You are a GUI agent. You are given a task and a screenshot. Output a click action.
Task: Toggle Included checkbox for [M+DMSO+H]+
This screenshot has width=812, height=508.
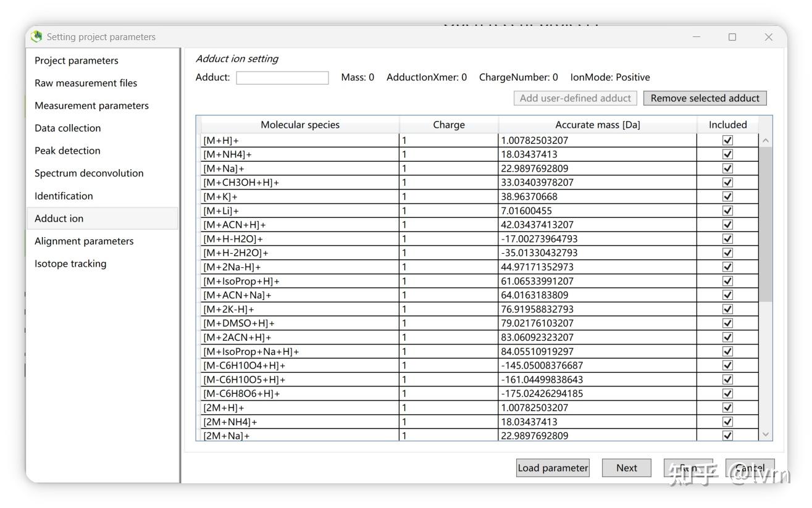(x=727, y=323)
